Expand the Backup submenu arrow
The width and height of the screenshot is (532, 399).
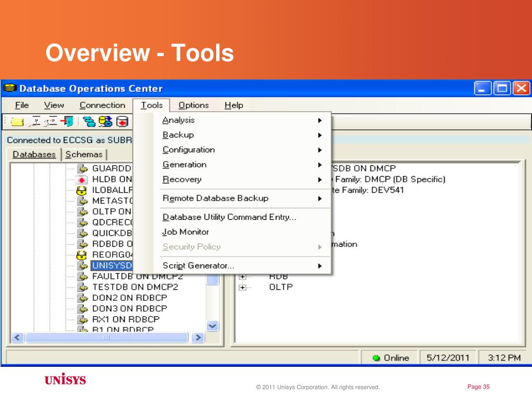click(x=320, y=135)
